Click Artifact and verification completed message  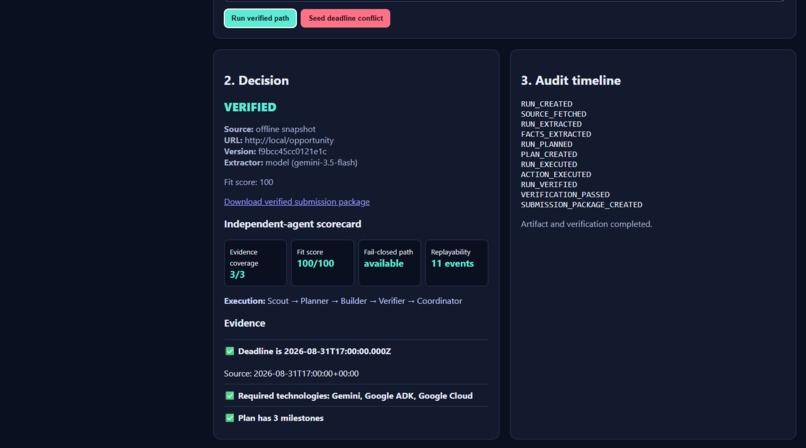pos(587,224)
